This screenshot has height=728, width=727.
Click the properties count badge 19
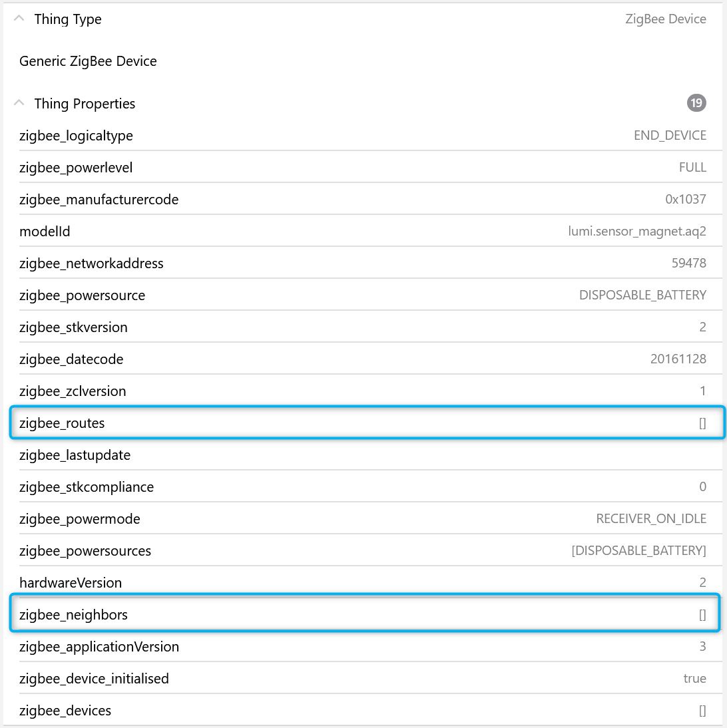(696, 103)
